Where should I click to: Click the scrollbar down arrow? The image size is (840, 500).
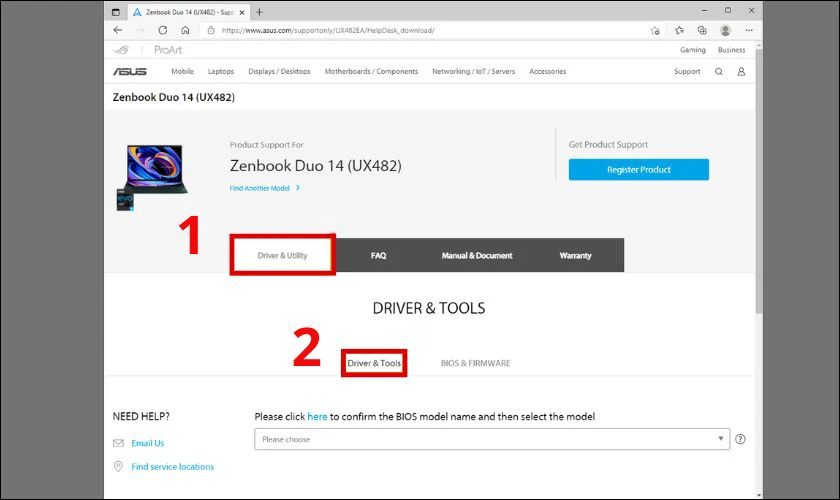[759, 495]
